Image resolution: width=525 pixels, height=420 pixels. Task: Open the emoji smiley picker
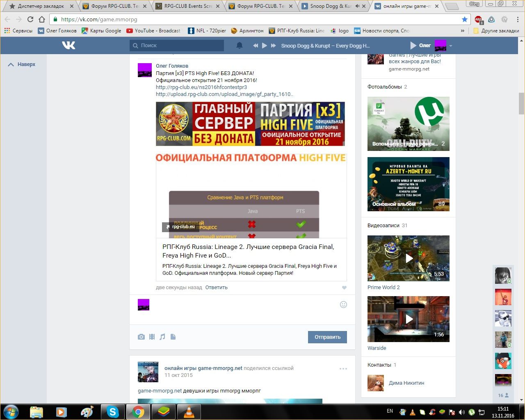pyautogui.click(x=344, y=304)
